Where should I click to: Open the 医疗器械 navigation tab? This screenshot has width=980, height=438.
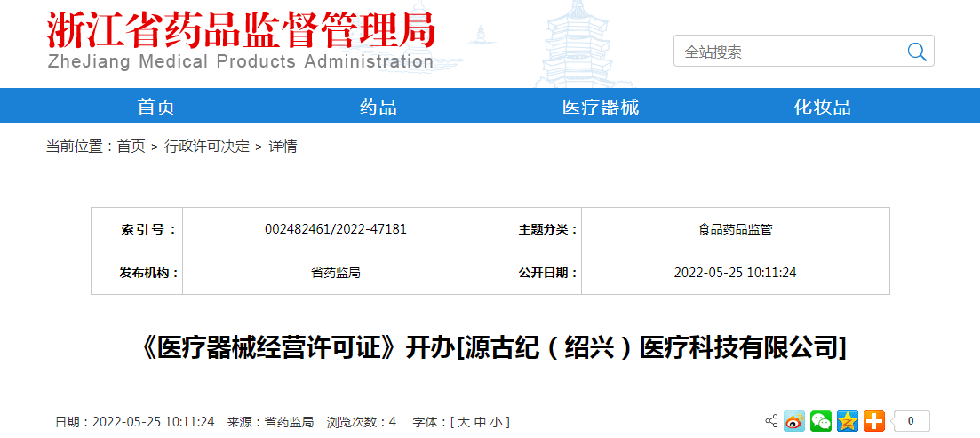tap(601, 107)
